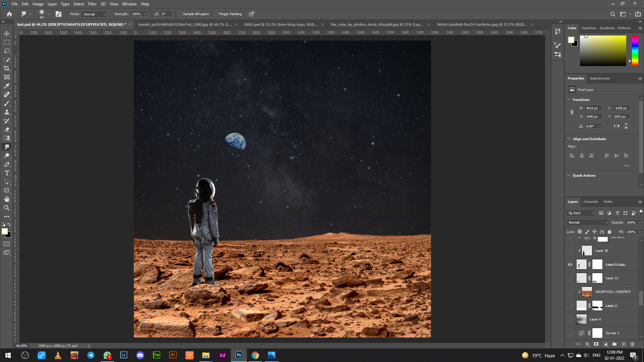Show the Layer 11 layer

tap(570, 278)
